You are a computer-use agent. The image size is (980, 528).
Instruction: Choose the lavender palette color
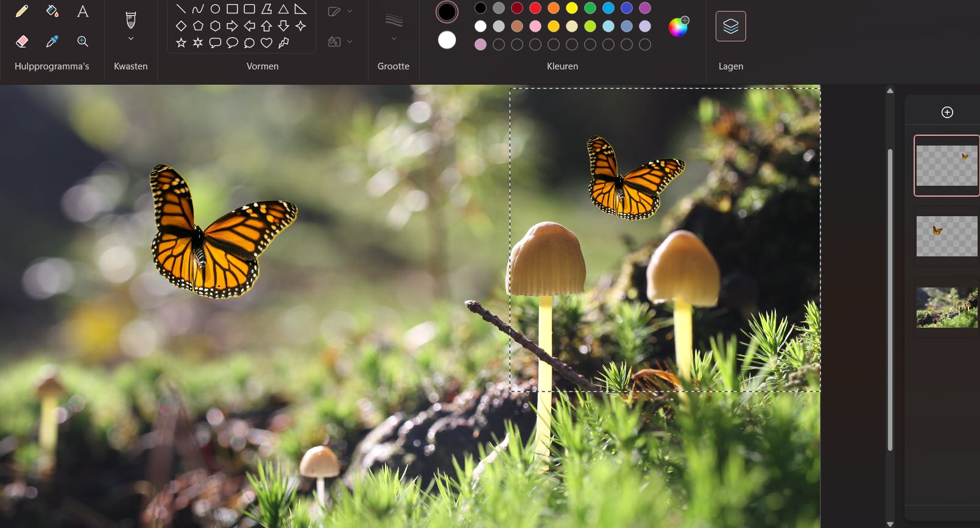(x=645, y=26)
